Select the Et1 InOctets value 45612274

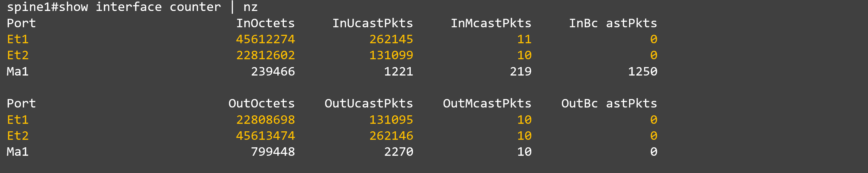265,39
